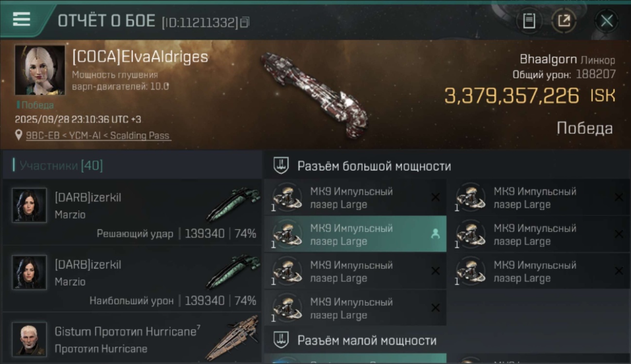This screenshot has height=364, width=631.
Task: Click person icon on highlighted laser slot
Action: (x=435, y=234)
